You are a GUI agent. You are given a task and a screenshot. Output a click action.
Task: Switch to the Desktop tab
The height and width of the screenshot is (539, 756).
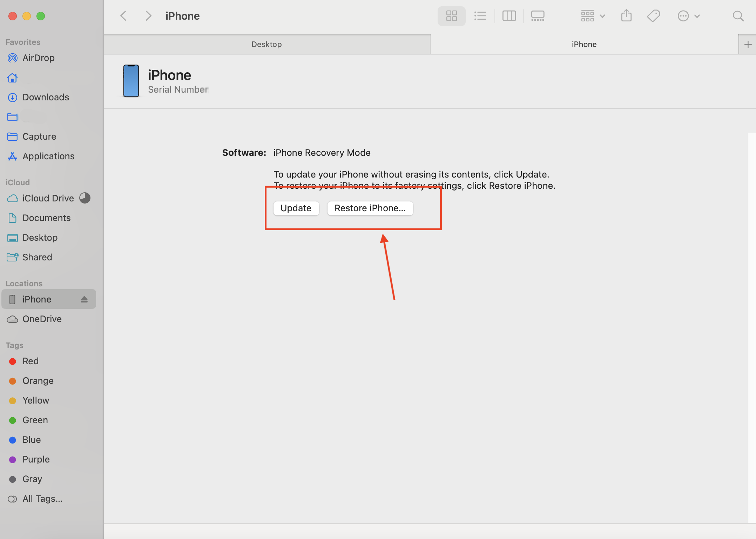click(x=267, y=44)
